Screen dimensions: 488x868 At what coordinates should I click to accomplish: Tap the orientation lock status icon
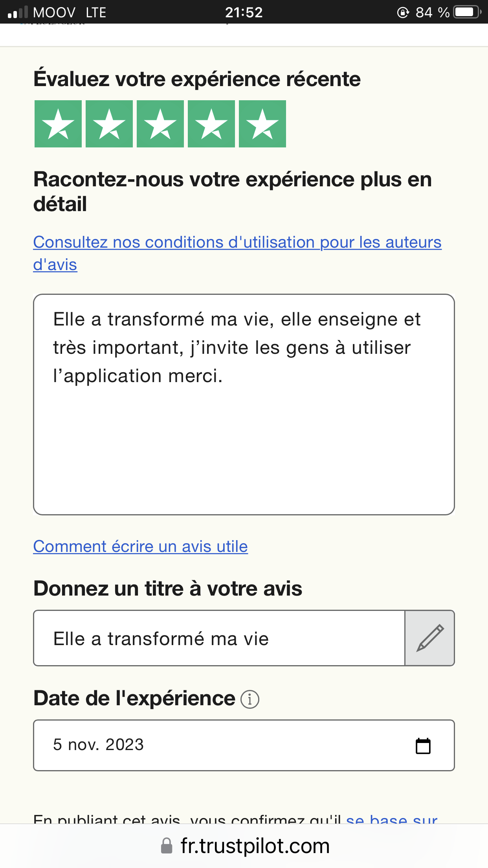pos(403,13)
